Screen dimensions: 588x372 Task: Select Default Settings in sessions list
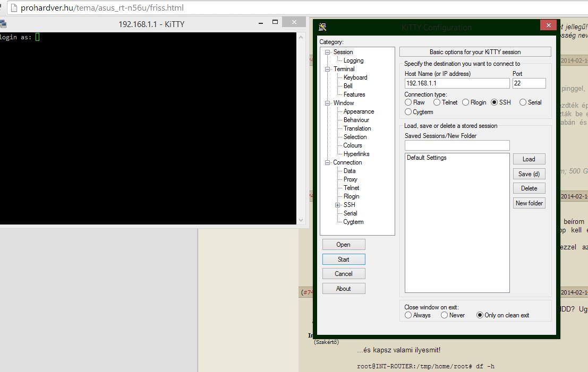427,158
